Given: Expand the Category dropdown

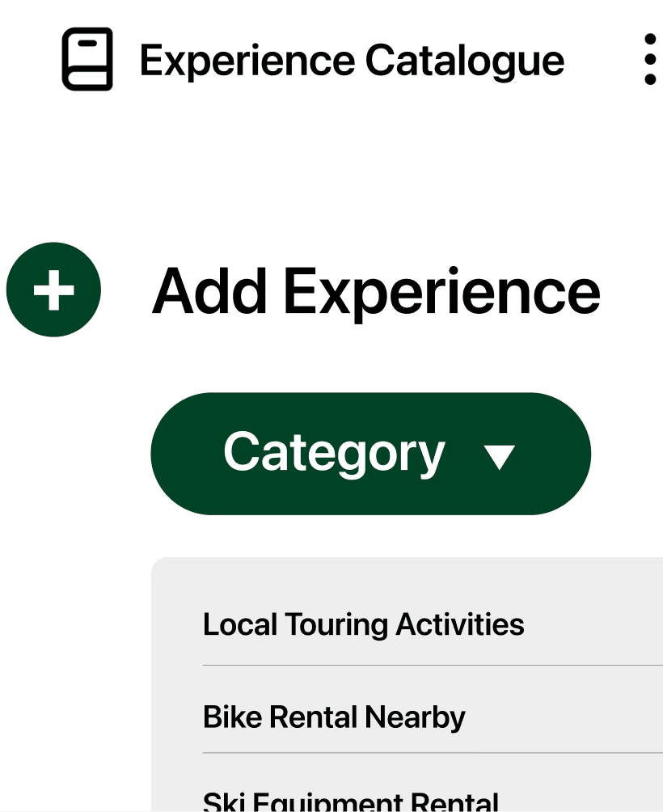Looking at the screenshot, I should click(x=370, y=454).
